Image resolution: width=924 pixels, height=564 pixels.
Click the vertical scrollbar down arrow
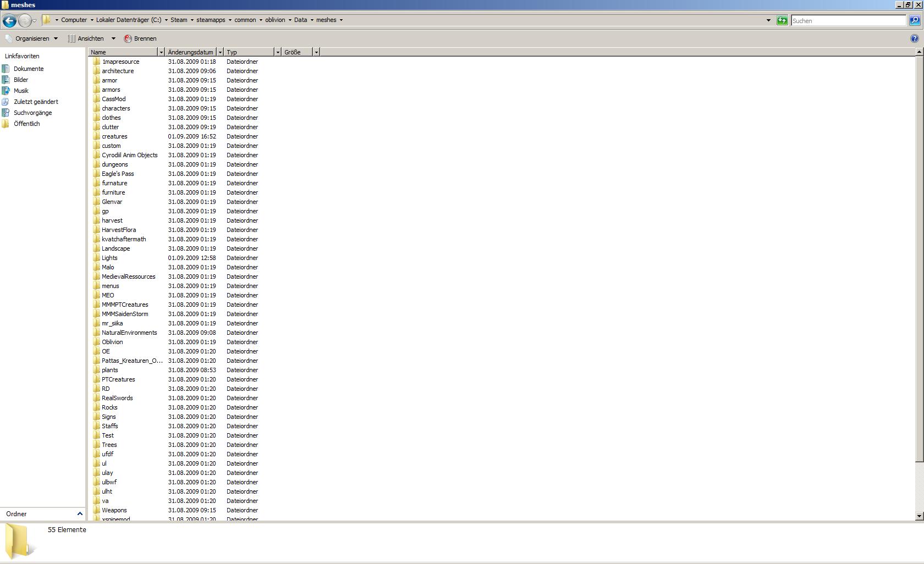pos(919,516)
